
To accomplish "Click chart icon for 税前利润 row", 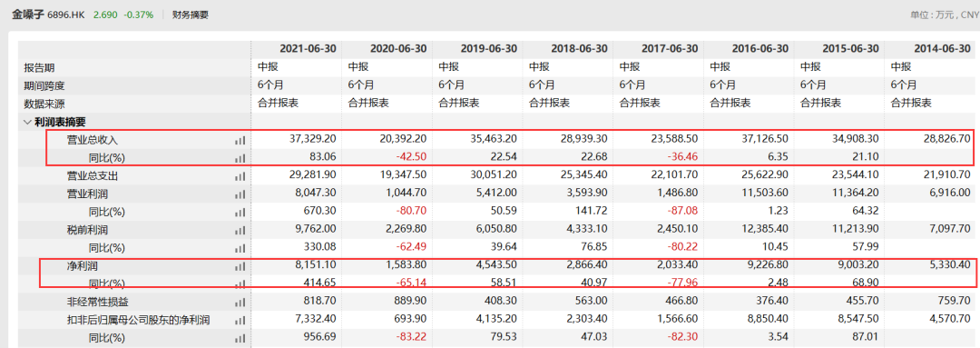I will pos(240,231).
